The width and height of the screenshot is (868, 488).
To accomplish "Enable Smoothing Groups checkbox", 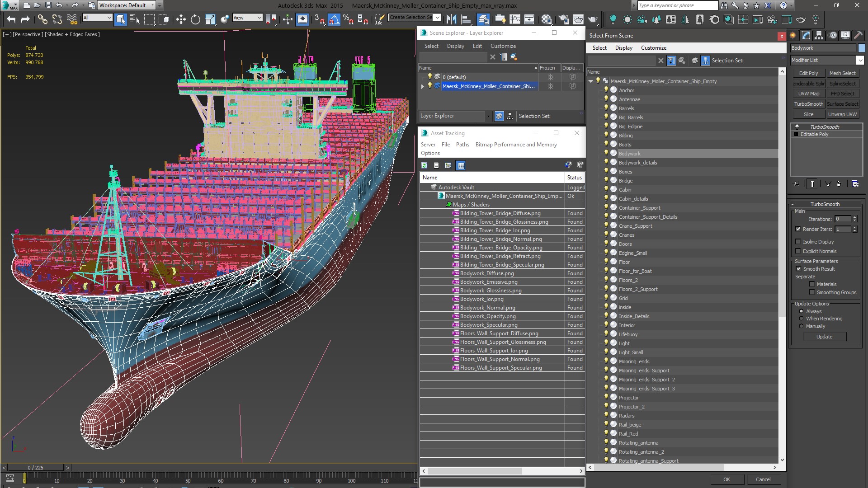I will point(812,292).
